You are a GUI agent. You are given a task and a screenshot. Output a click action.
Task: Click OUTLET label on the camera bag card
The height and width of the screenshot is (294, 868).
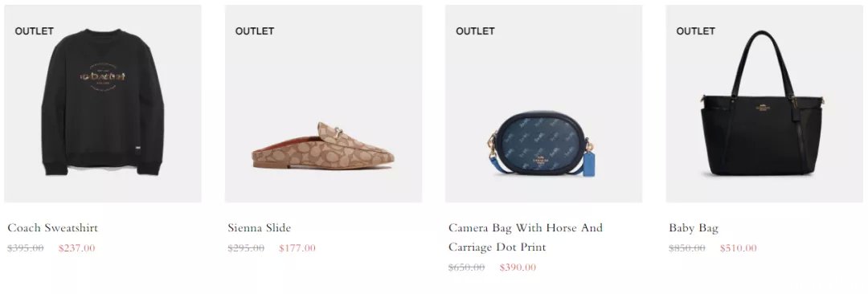coord(475,31)
